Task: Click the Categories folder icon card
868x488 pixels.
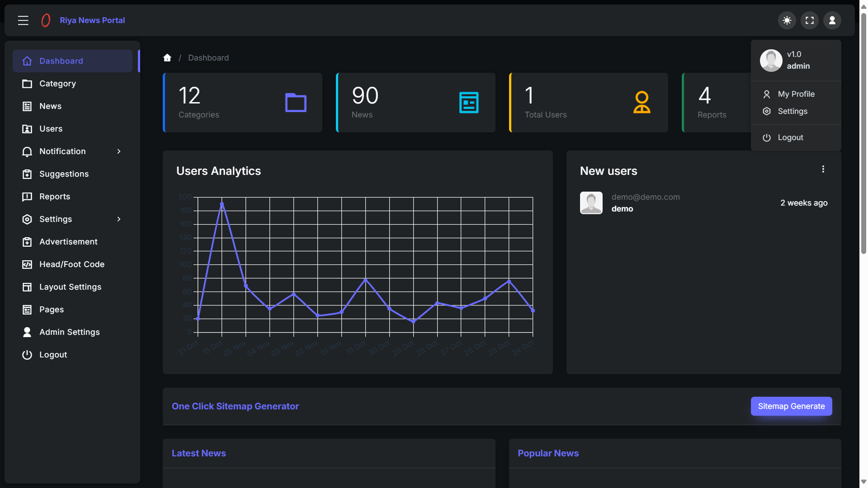Action: [296, 103]
